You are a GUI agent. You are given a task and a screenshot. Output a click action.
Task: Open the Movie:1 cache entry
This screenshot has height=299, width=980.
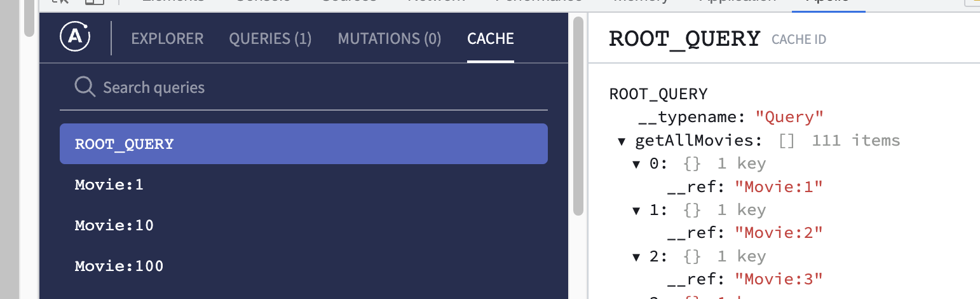[304, 185]
